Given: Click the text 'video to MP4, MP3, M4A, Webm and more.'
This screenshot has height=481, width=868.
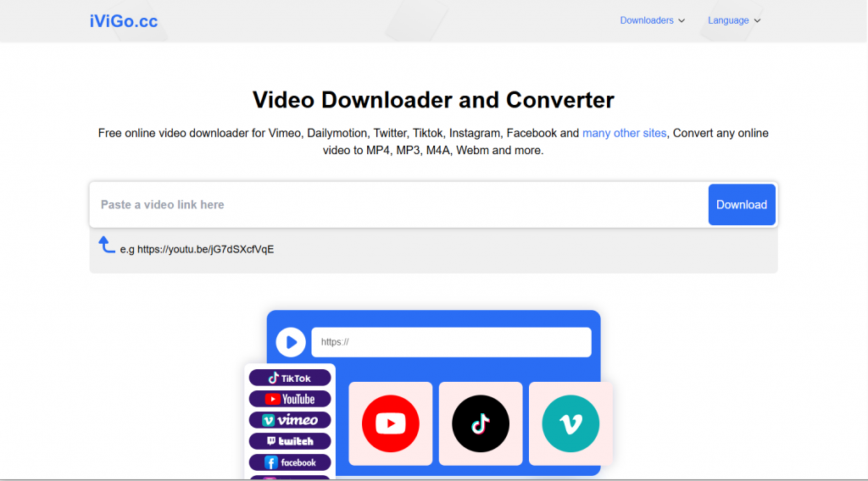Looking at the screenshot, I should click(x=433, y=151).
